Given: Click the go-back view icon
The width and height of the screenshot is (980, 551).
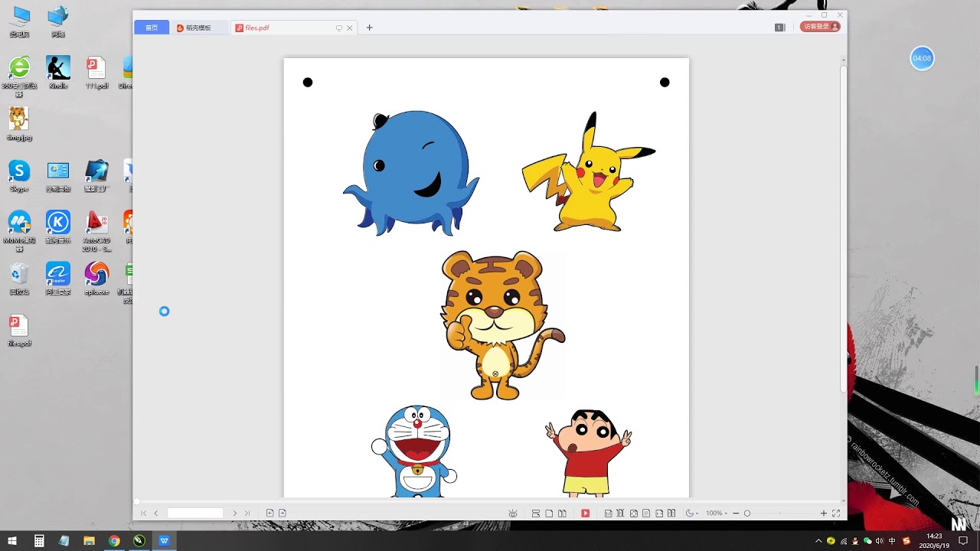Looking at the screenshot, I should point(269,514).
